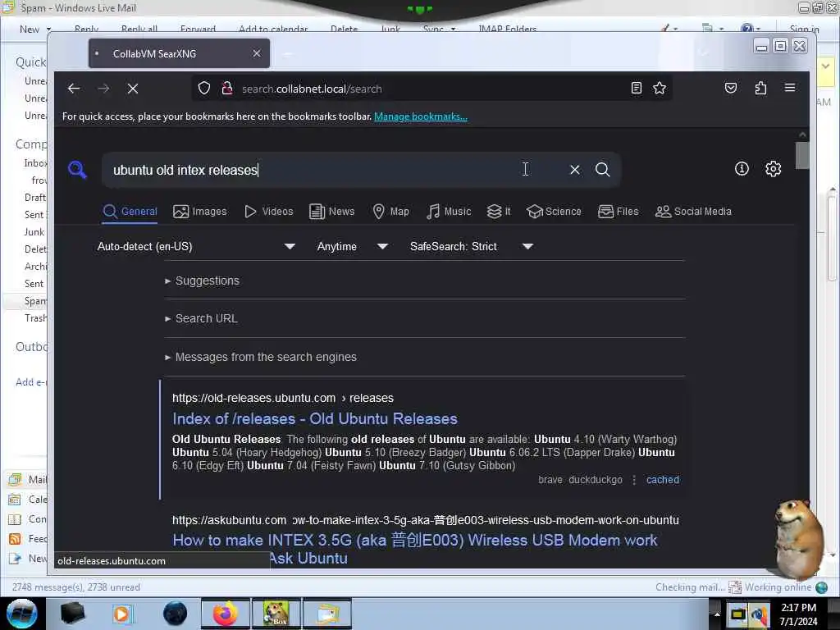Click the duckduckgo engine label

point(596,479)
